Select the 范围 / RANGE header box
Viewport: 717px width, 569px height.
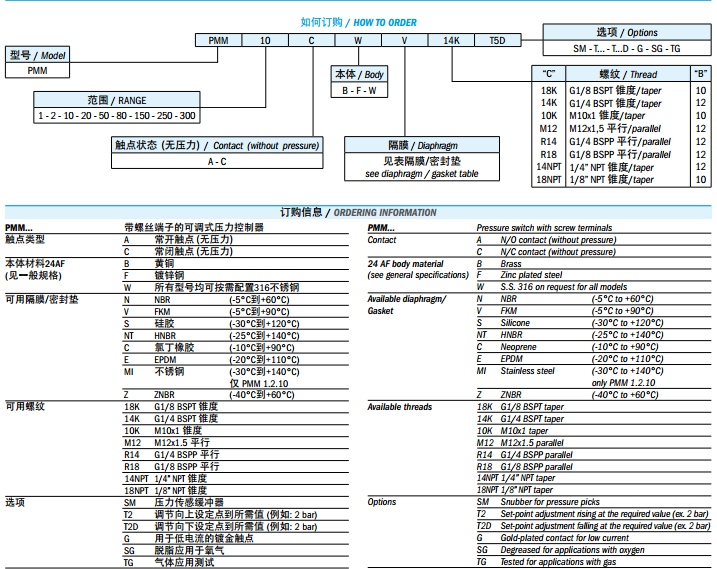(117, 100)
